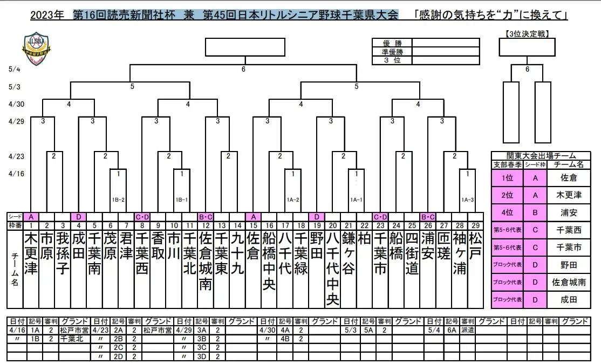Click team name 君津 in the bracket
The height and width of the screenshot is (364, 601).
[x=126, y=245]
